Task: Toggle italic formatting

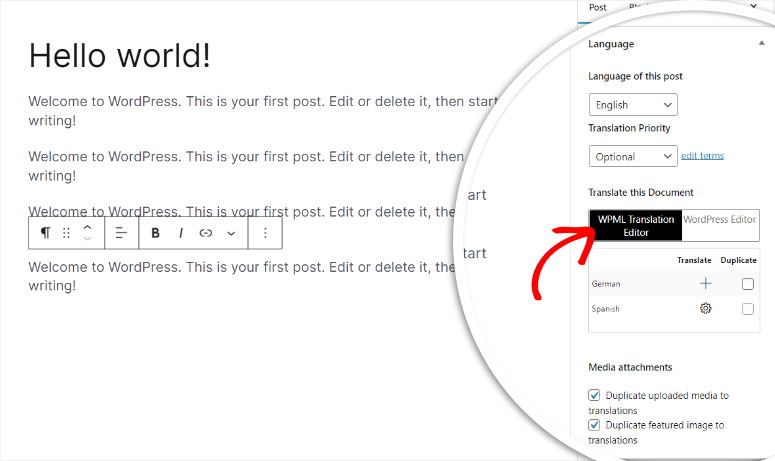Action: [x=181, y=233]
